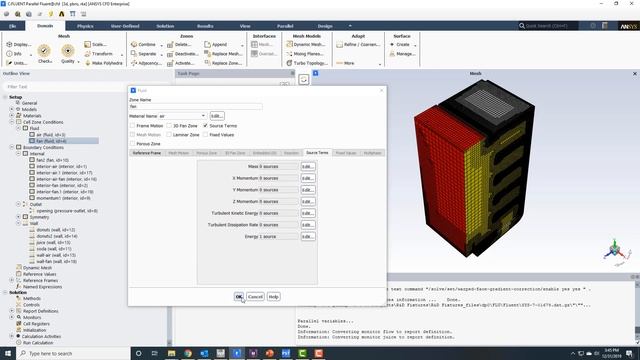Click Help in the Fluid dialog
This screenshot has height=360, width=640.
point(273,297)
